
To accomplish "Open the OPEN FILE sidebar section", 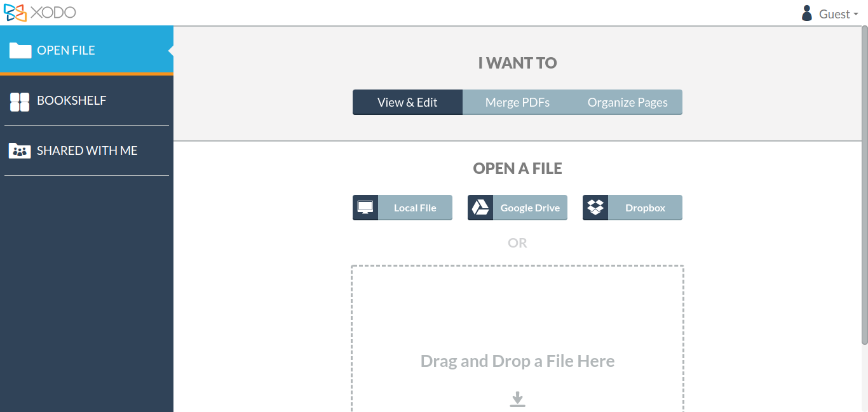I will coord(86,50).
